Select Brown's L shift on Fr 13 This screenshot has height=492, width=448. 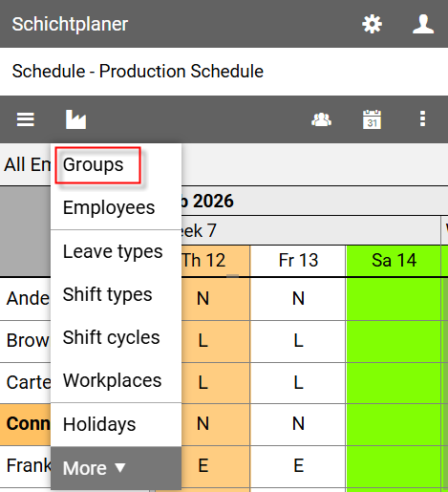click(x=298, y=341)
